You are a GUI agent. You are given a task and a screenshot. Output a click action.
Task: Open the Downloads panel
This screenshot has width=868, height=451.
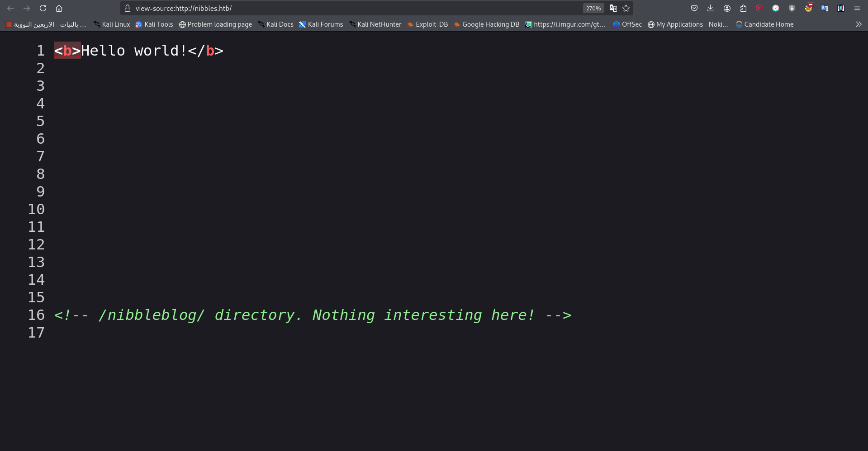(x=711, y=8)
